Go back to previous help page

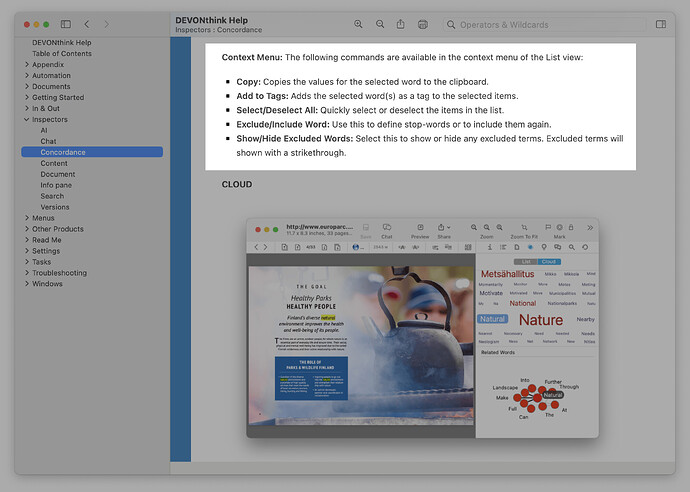coord(87,23)
